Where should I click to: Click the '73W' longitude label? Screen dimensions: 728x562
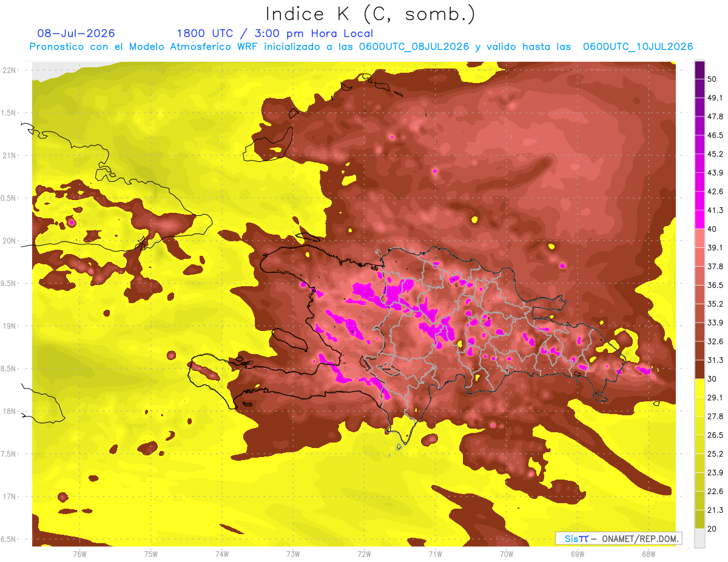(x=294, y=554)
